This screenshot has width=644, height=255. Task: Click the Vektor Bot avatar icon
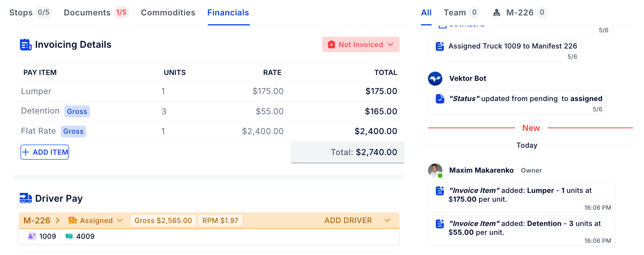coord(435,79)
